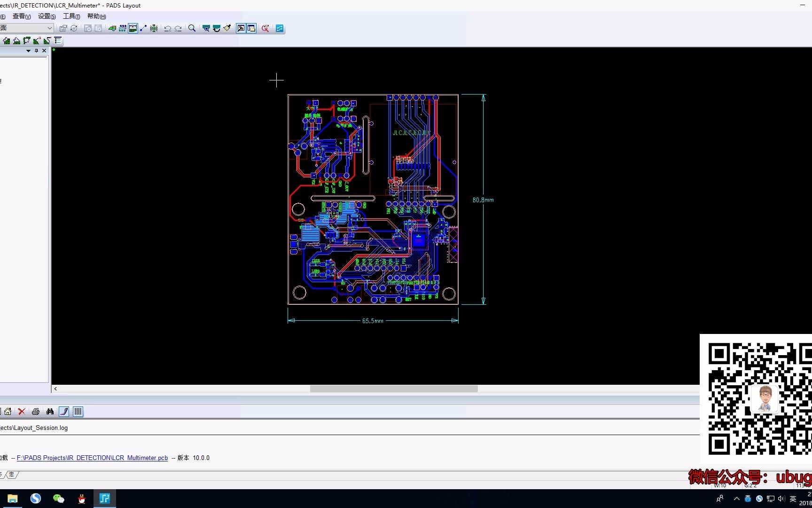Toggle the Output Window button
The width and height of the screenshot is (812, 508).
[x=241, y=28]
